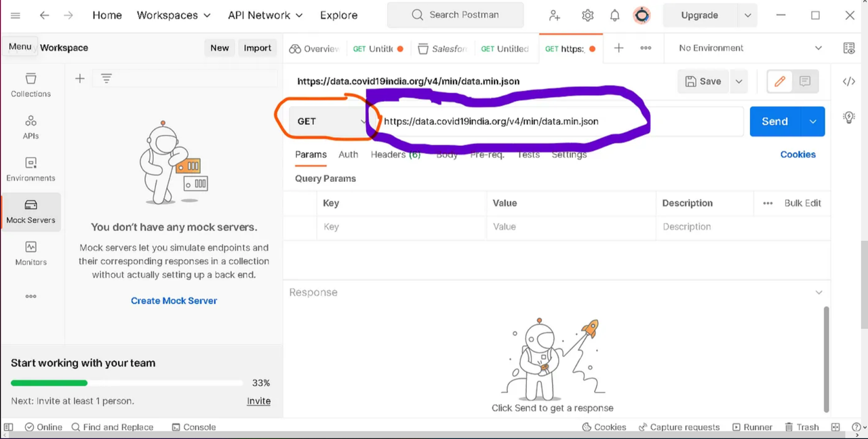Go forward with the right arrow
Viewport: 868px width, 439px height.
(68, 15)
